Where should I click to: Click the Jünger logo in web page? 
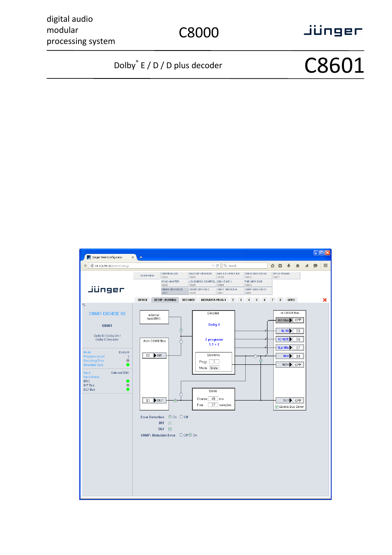tap(106, 290)
